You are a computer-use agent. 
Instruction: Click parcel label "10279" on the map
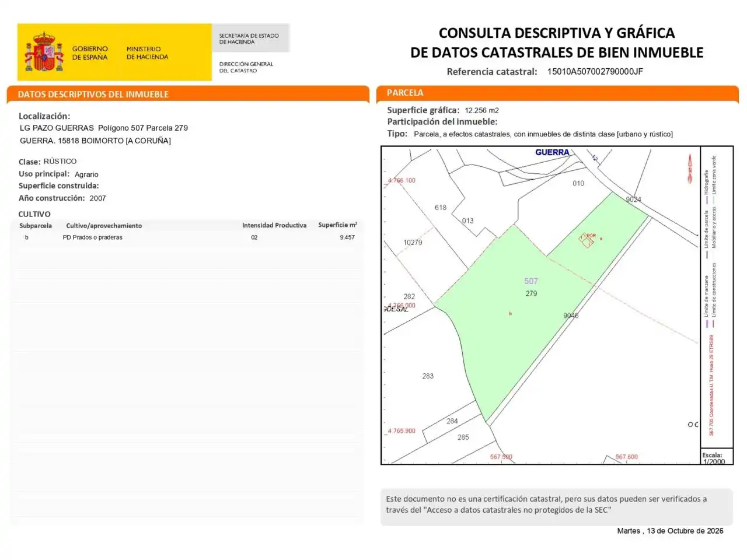click(413, 243)
